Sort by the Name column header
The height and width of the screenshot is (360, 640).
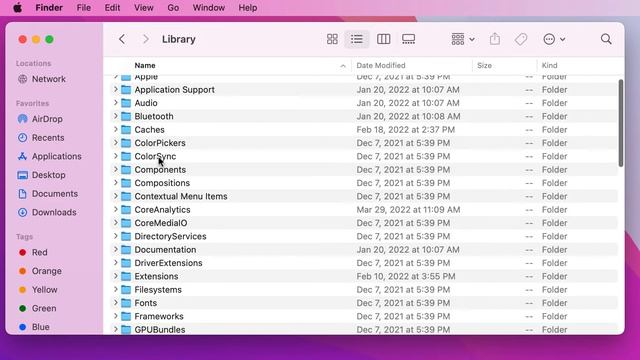[145, 65]
